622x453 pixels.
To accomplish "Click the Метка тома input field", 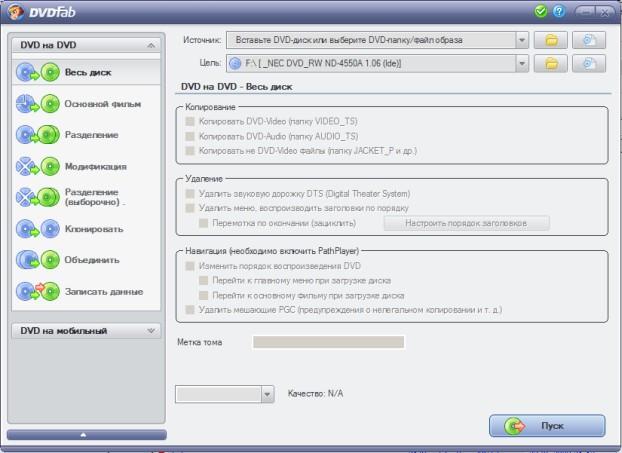I will coord(328,342).
